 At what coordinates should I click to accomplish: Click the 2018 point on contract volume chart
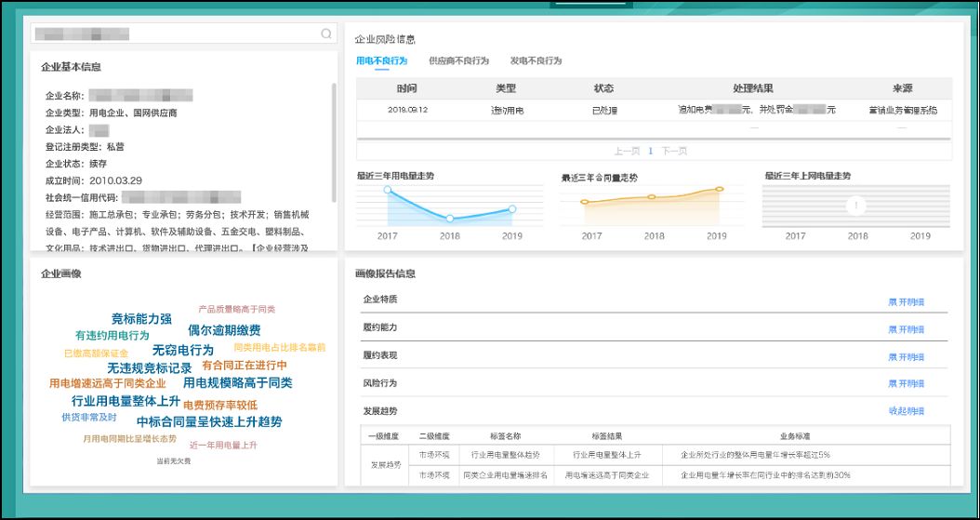tap(651, 197)
